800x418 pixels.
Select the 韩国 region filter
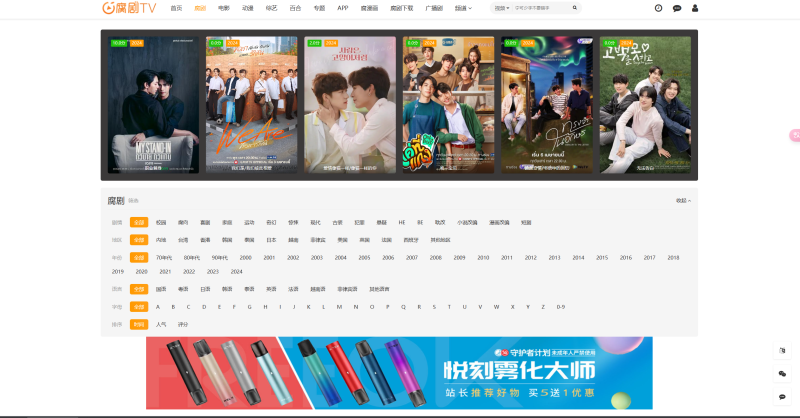pyautogui.click(x=227, y=240)
